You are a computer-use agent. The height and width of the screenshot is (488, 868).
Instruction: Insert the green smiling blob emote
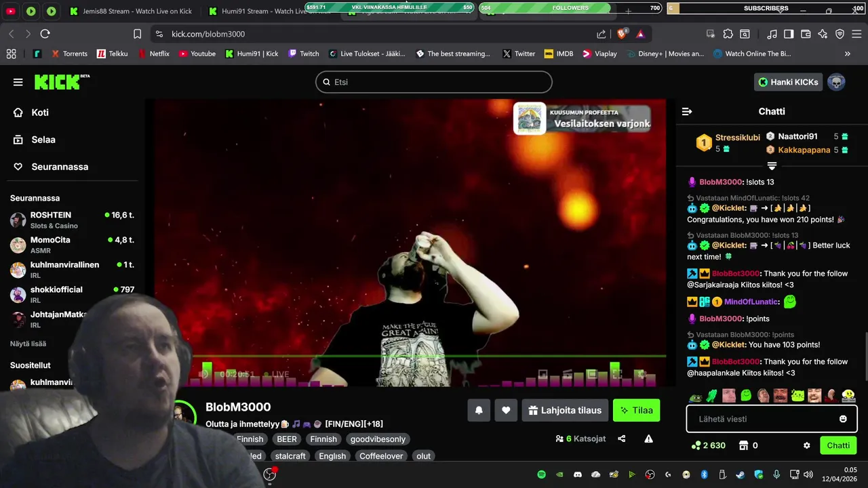746,395
